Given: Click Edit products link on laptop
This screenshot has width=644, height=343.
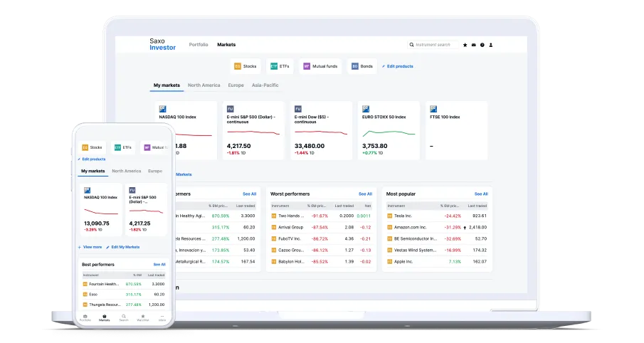Looking at the screenshot, I should click(x=398, y=66).
